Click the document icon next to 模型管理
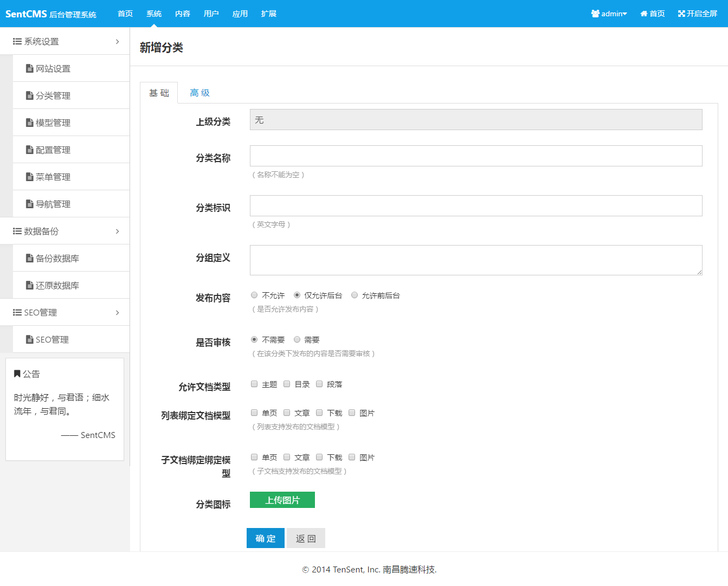Viewport: 728px width, 586px height. (x=30, y=123)
